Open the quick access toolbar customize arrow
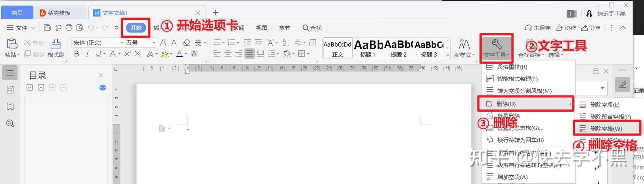The height and width of the screenshot is (184, 644). coord(117,28)
